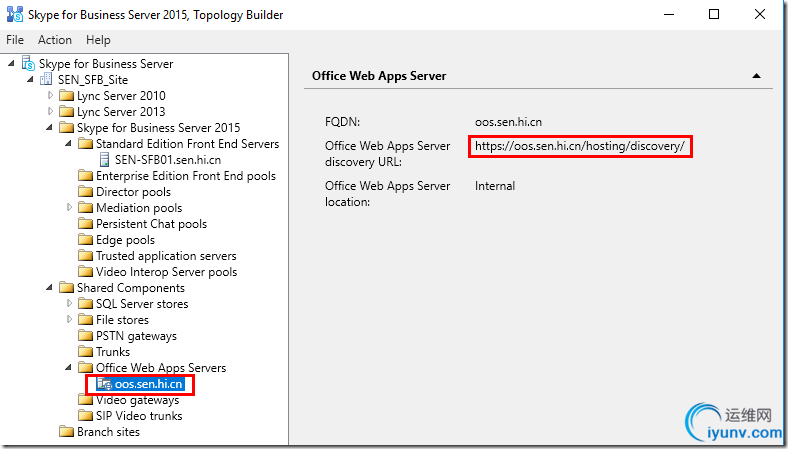Screen dimensions: 788x449
Task: Open the Action menu
Action: (x=55, y=40)
